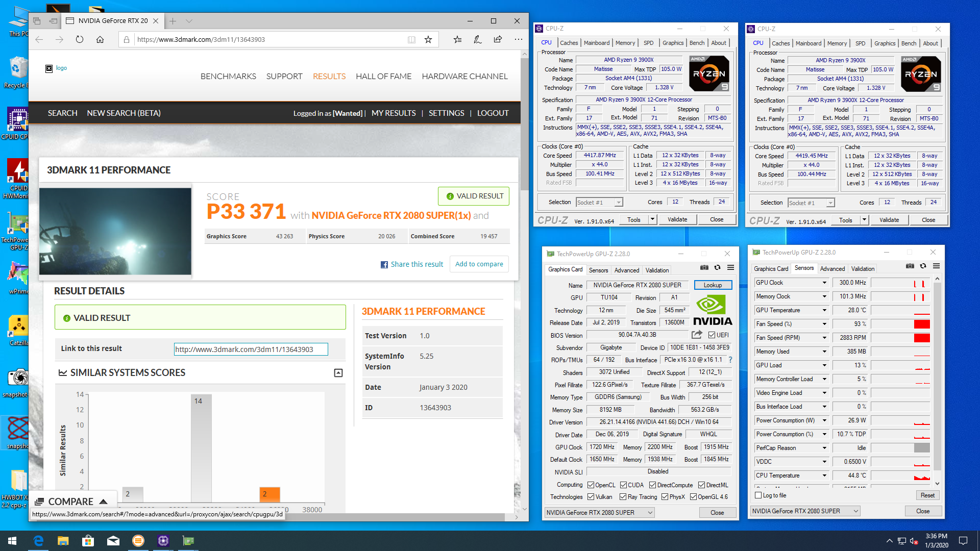This screenshot has width=980, height=551.
Task: Open browser settings and more menu
Action: [519, 39]
